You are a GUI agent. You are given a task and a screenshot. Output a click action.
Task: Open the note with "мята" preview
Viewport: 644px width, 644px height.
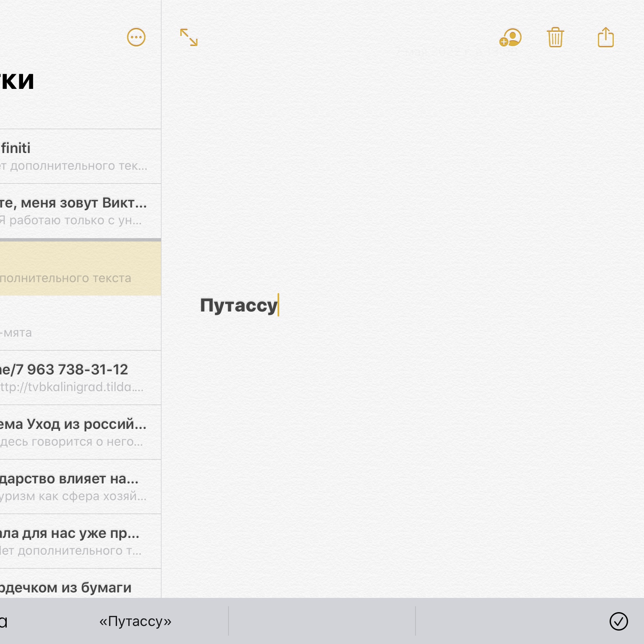[x=75, y=324]
